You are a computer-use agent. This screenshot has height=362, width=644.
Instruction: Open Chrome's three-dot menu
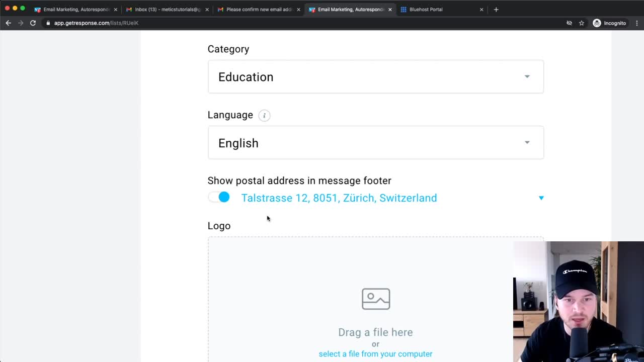(637, 23)
